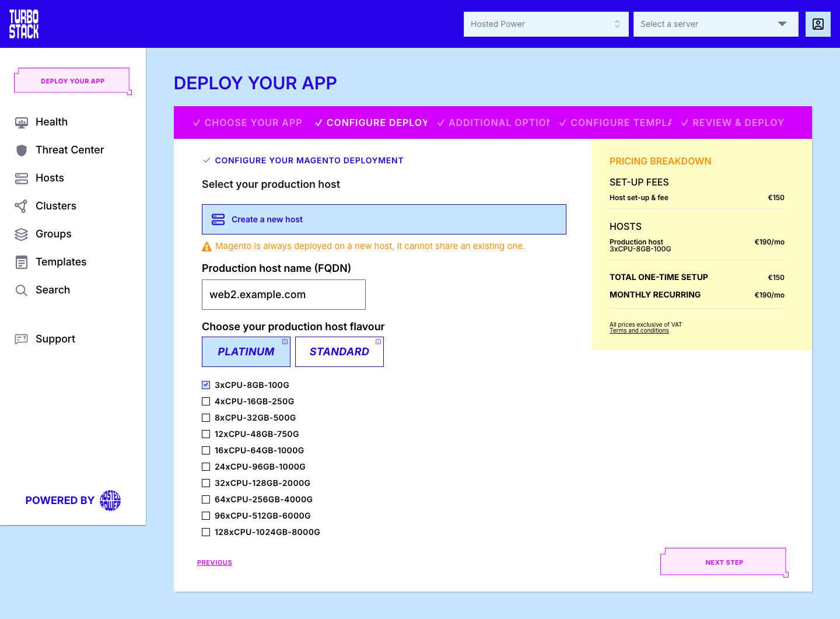This screenshot has height=619, width=840.
Task: Click the Threat Center shield icon
Action: 22,151
